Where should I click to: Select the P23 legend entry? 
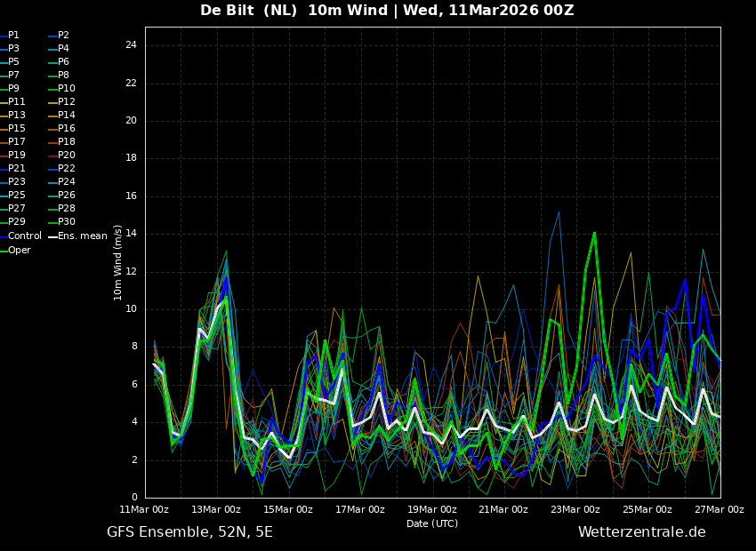tap(17, 182)
